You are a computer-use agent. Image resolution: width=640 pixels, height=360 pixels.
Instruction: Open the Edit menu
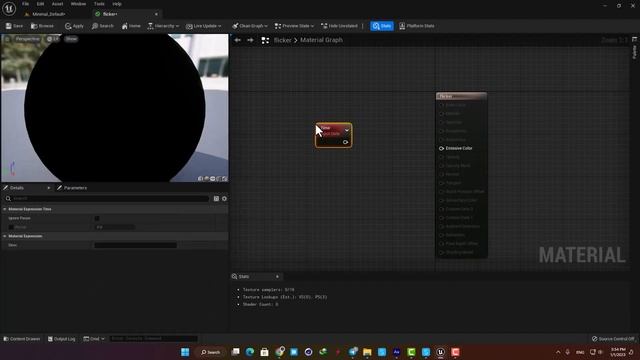pyautogui.click(x=40, y=4)
